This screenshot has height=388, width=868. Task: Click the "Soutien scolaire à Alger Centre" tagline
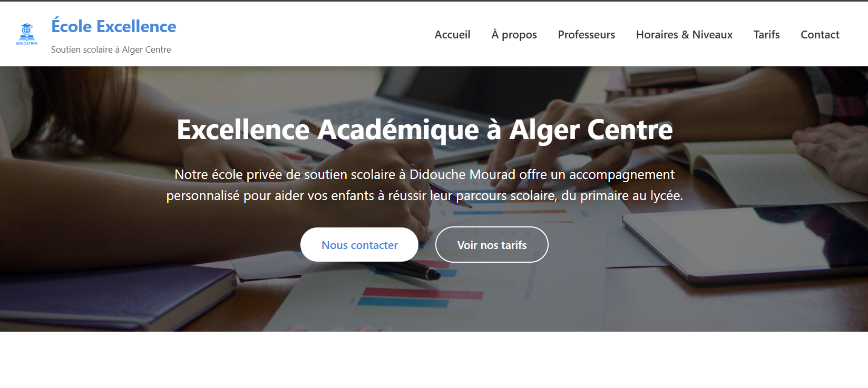pos(111,49)
